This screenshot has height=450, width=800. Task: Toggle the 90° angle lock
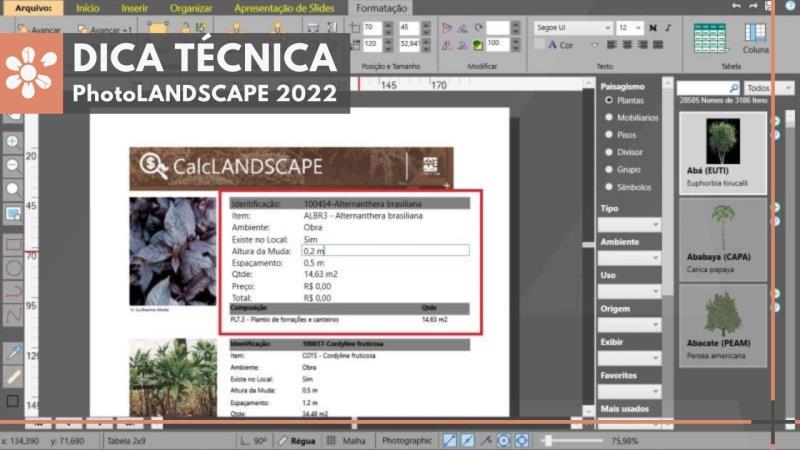pos(254,441)
